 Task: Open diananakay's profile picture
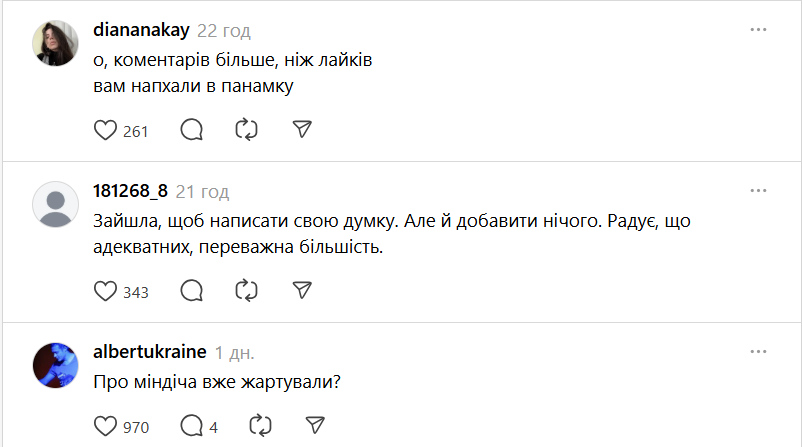56,43
